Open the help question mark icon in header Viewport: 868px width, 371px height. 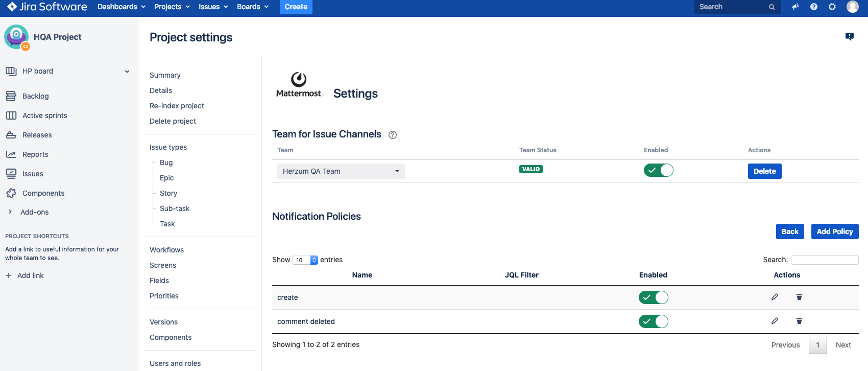point(814,7)
